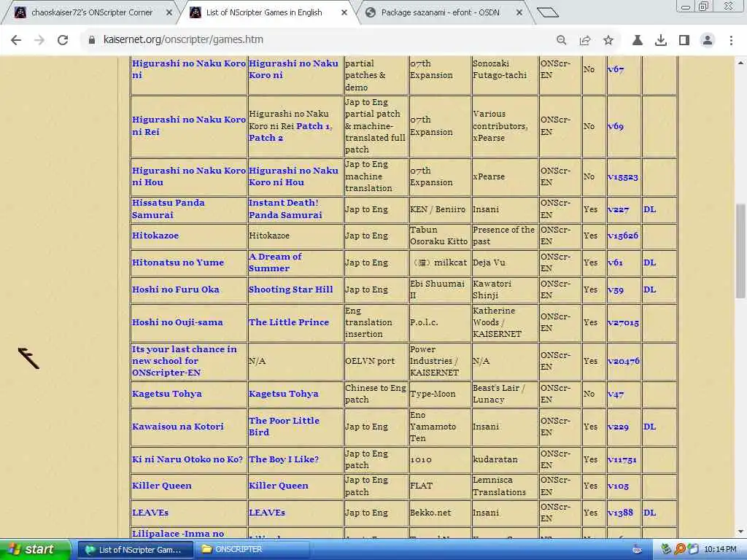Open Hoshi no Ouji-sama link

(177, 322)
